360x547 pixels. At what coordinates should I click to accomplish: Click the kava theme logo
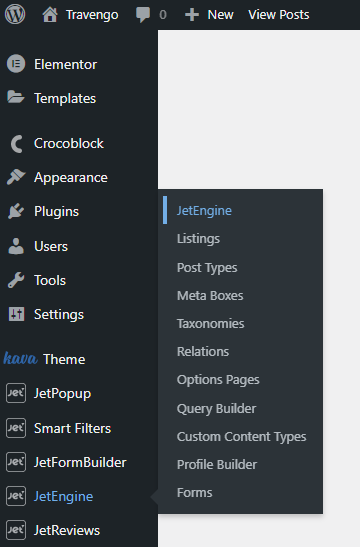[20, 358]
